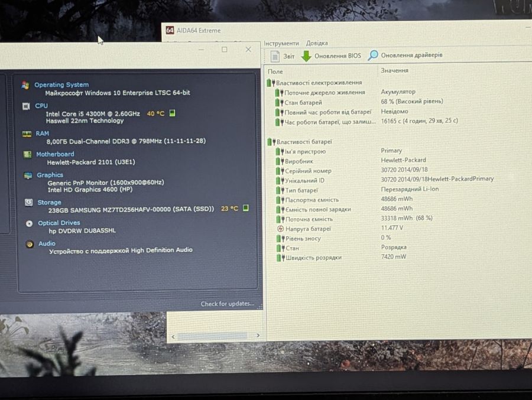Click the CPU chip icon in Speccy
This screenshot has height=400, width=532.
26,106
